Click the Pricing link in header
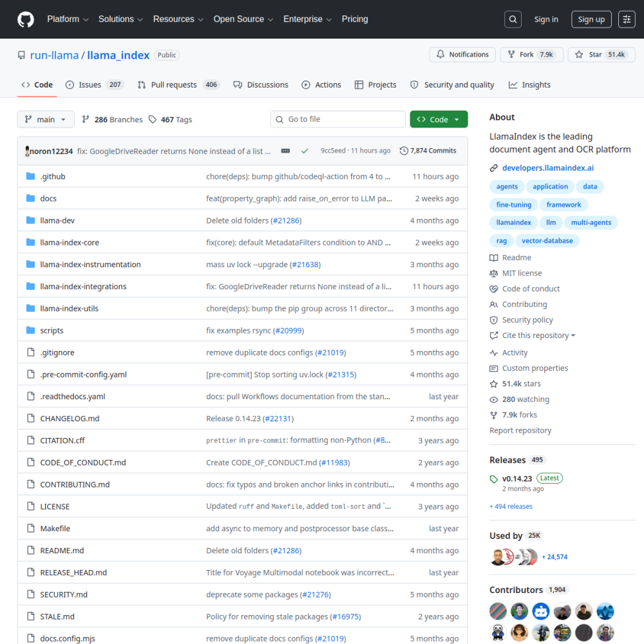This screenshot has height=644, width=644. coord(355,19)
